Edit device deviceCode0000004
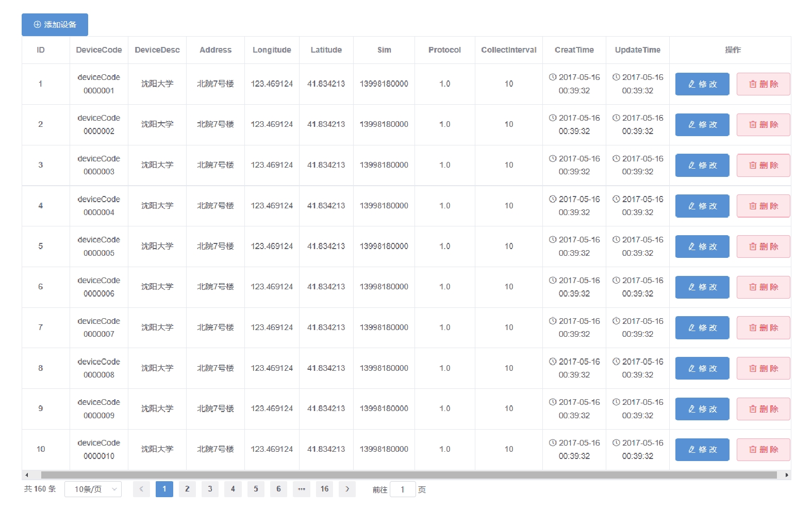812x508 pixels. (x=702, y=206)
